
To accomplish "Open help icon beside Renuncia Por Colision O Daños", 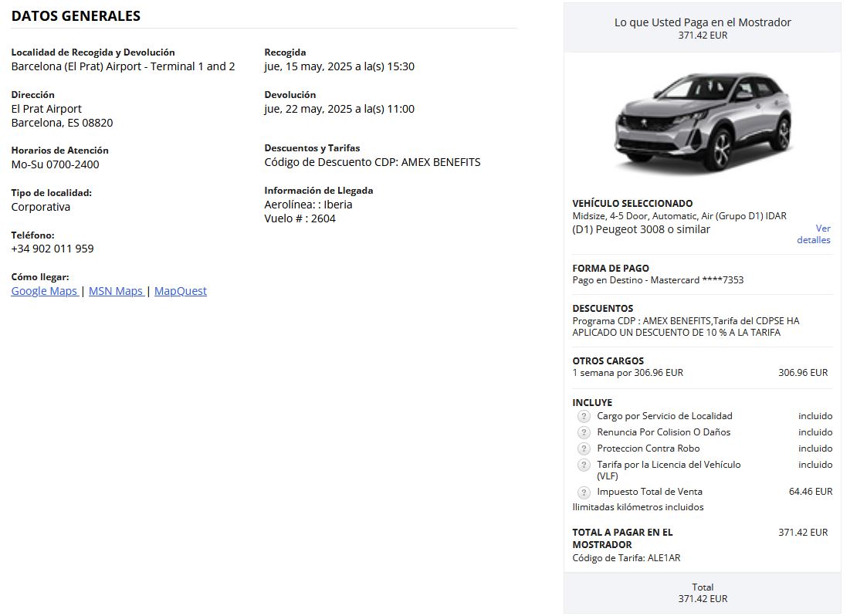I will tap(584, 432).
